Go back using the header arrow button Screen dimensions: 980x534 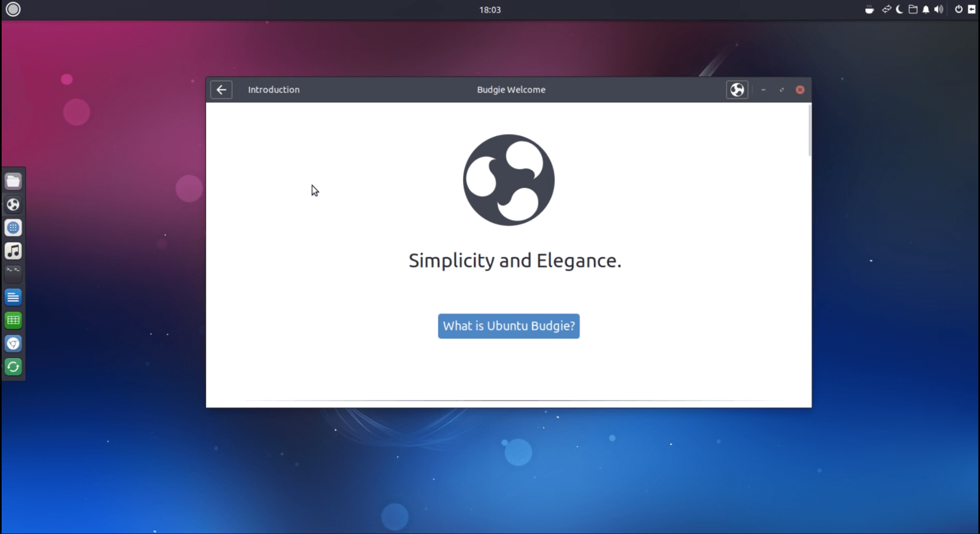point(221,90)
